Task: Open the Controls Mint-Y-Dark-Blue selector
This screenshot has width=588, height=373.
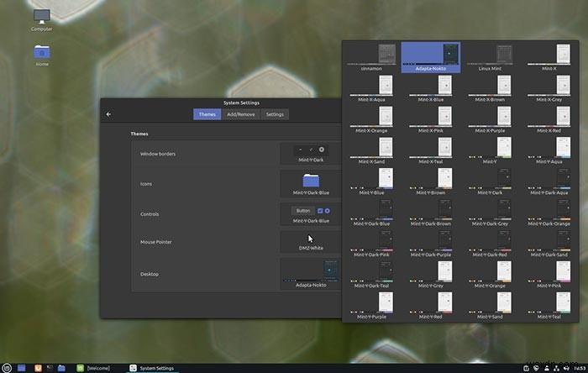Action: coord(311,214)
